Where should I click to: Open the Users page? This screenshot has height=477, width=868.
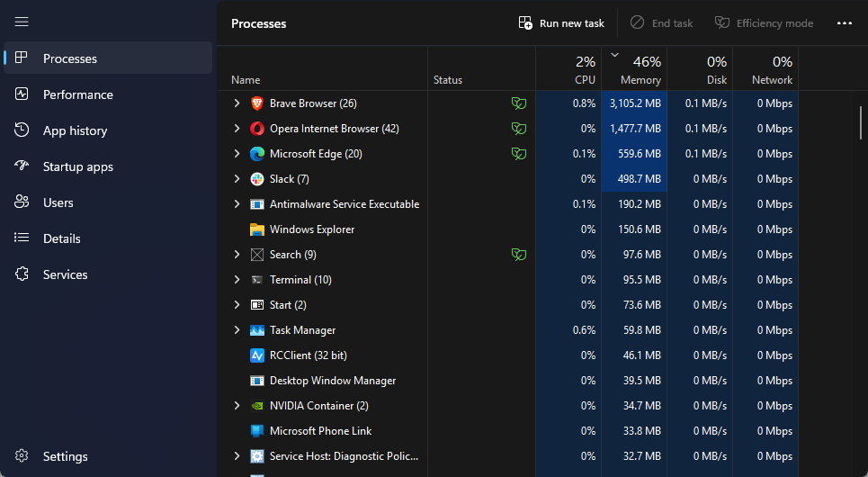coord(108,202)
